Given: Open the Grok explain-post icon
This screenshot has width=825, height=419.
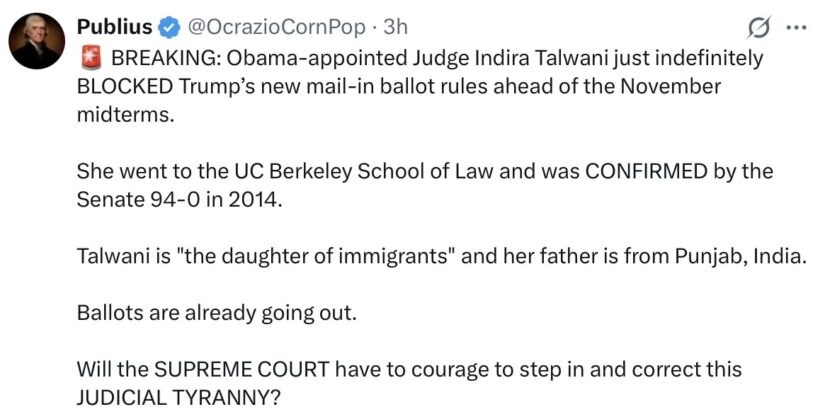Looking at the screenshot, I should coord(760,28).
